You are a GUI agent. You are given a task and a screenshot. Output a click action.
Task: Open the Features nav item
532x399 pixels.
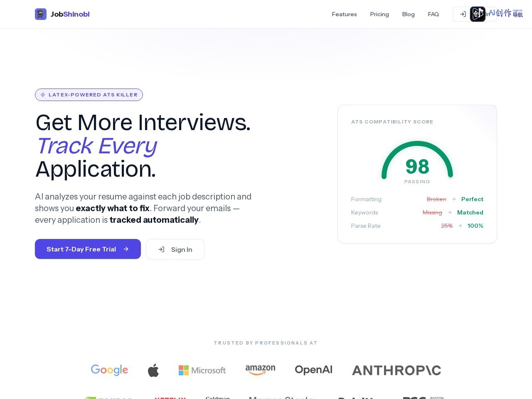[x=344, y=14]
